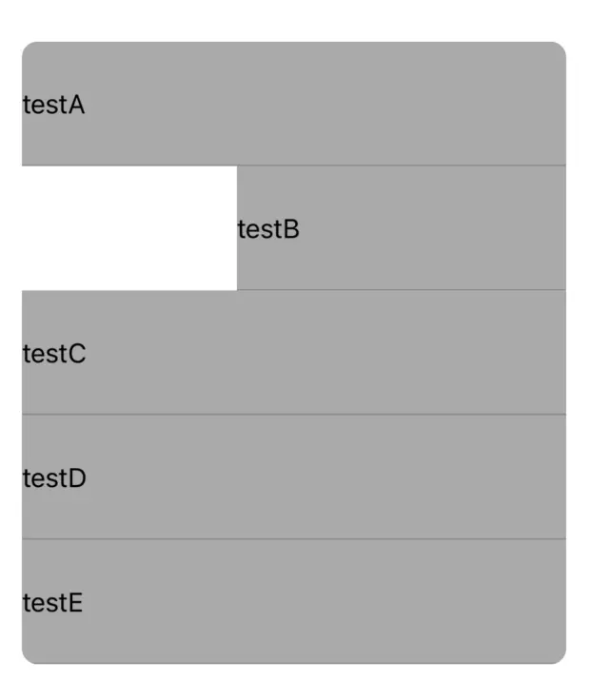Select the testA list row
The height and width of the screenshot is (700, 590).
tap(293, 104)
